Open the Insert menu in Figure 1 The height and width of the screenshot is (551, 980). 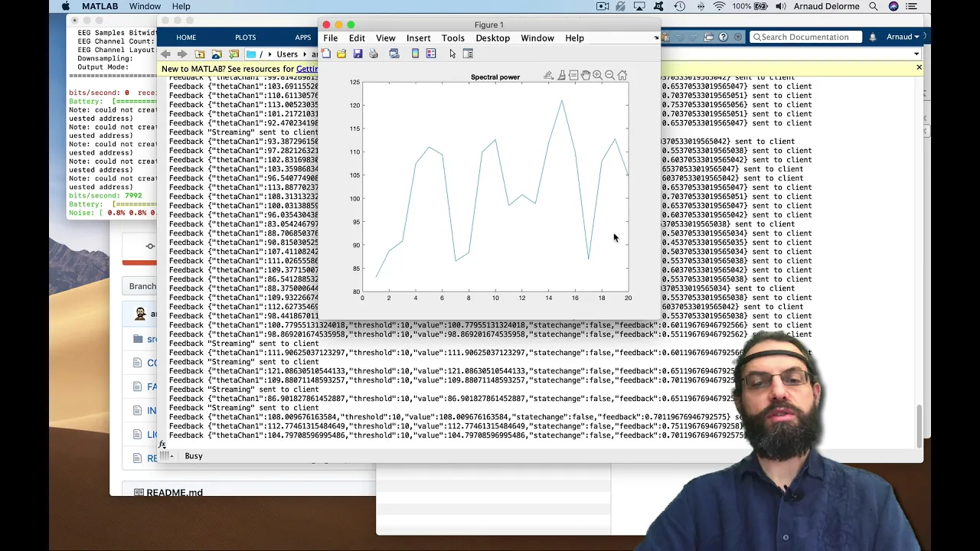(419, 37)
